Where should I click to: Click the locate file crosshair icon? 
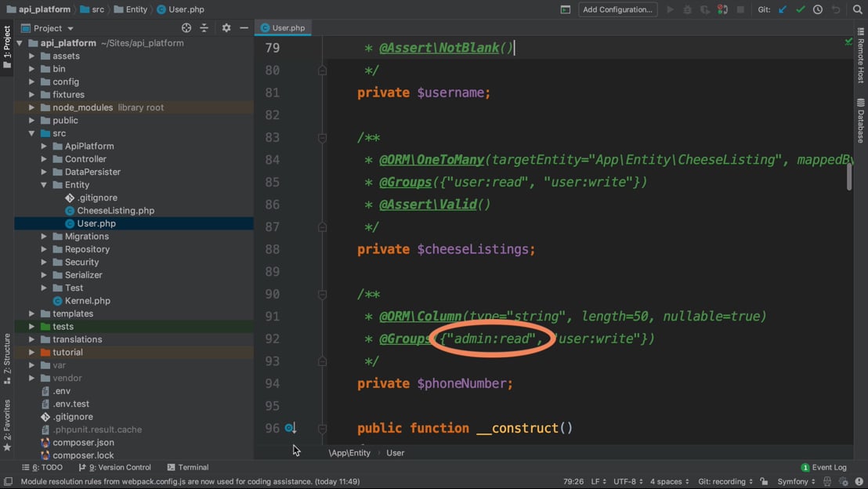coord(186,28)
